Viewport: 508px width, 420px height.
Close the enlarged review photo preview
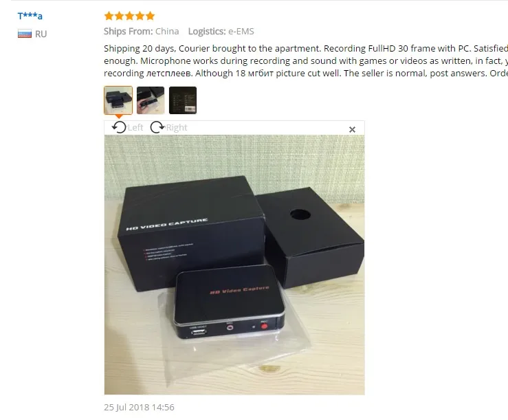(x=352, y=130)
